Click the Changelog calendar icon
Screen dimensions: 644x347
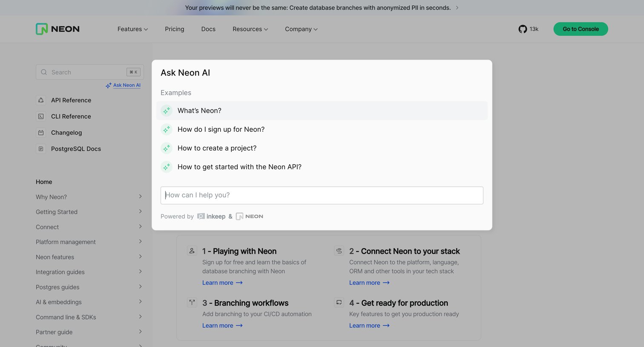tap(41, 133)
